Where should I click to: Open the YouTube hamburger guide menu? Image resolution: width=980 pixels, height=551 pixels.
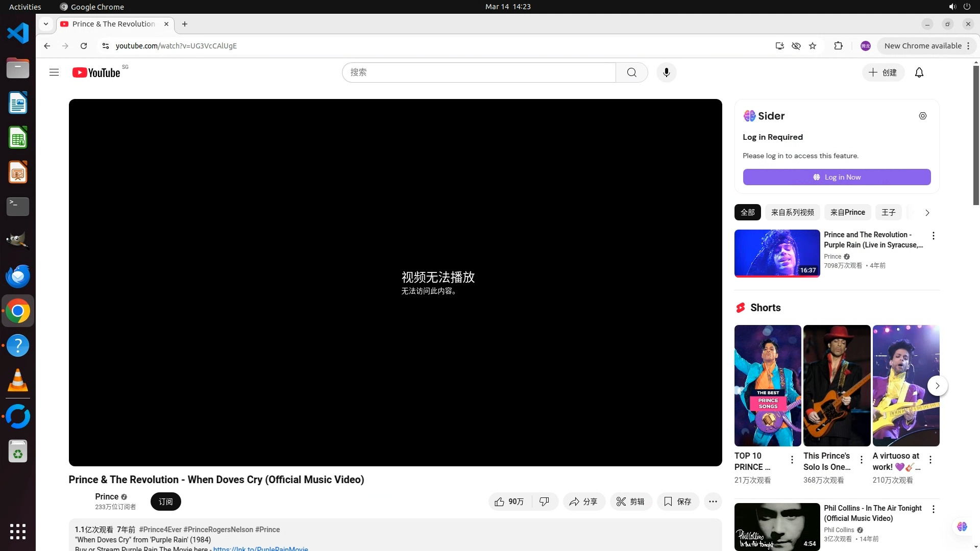[x=54, y=72]
